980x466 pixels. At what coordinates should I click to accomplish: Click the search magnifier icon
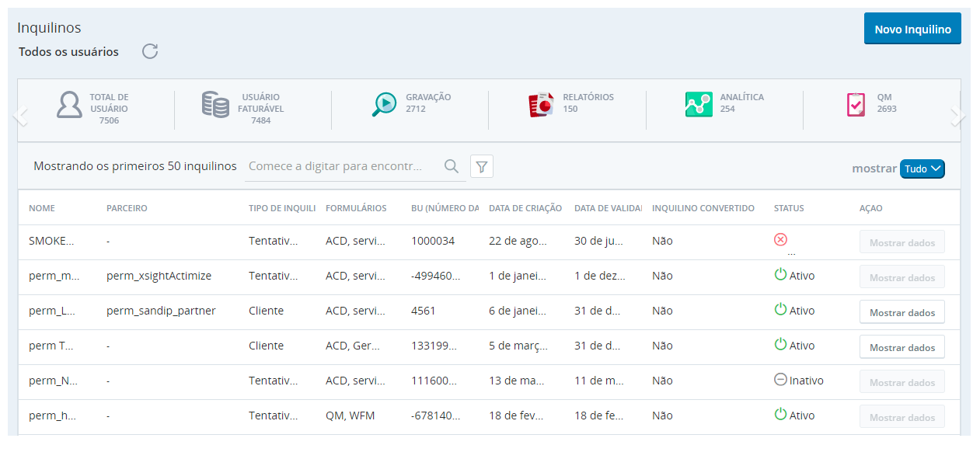click(451, 166)
